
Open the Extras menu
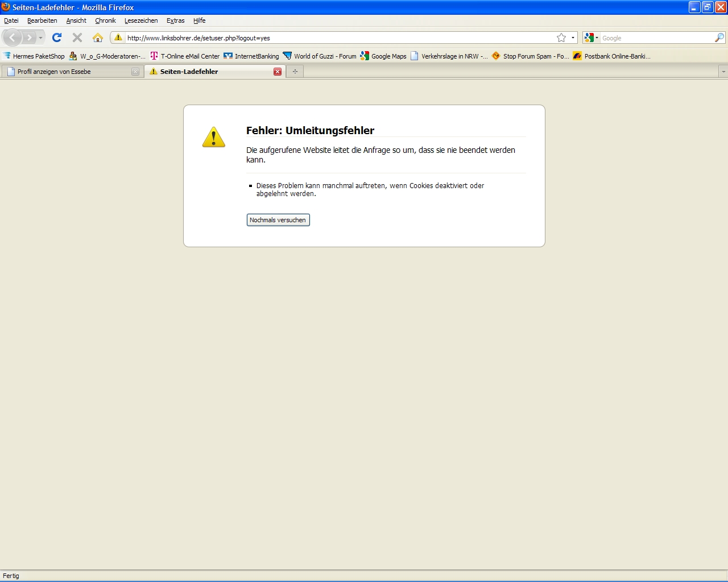tap(175, 20)
